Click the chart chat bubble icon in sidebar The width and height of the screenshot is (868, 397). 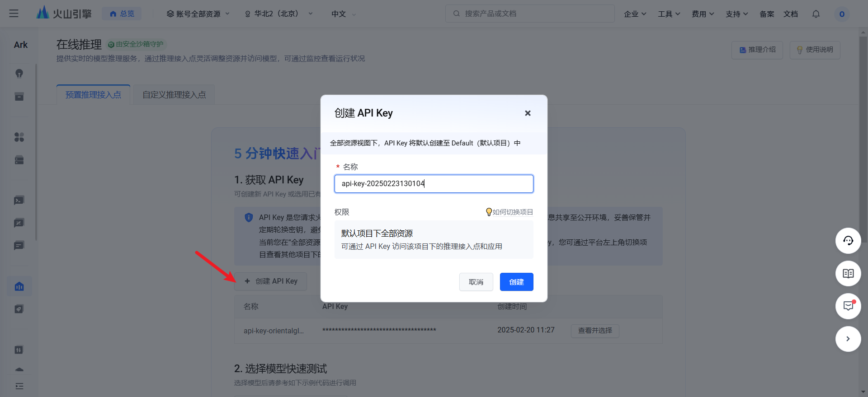tap(19, 223)
